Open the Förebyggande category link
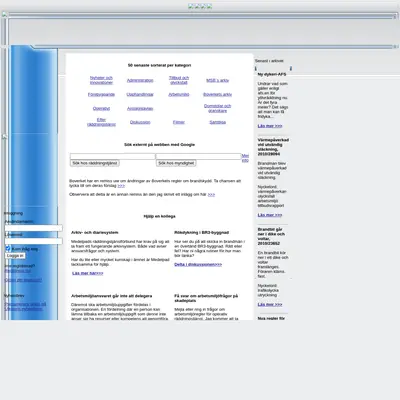 pos(101,94)
